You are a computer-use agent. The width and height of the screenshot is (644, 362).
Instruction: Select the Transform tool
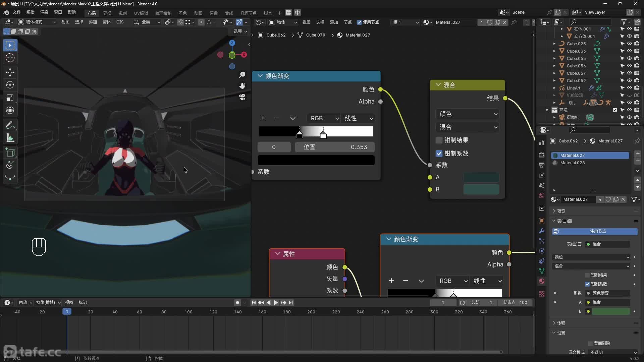point(10,110)
